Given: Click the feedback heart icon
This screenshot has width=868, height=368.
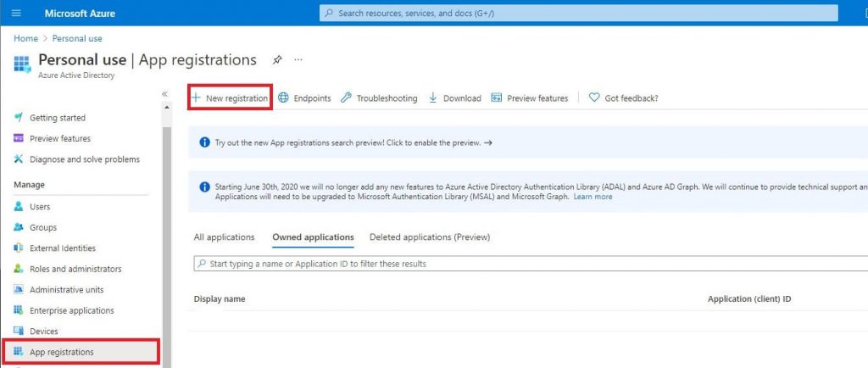Looking at the screenshot, I should (x=594, y=98).
